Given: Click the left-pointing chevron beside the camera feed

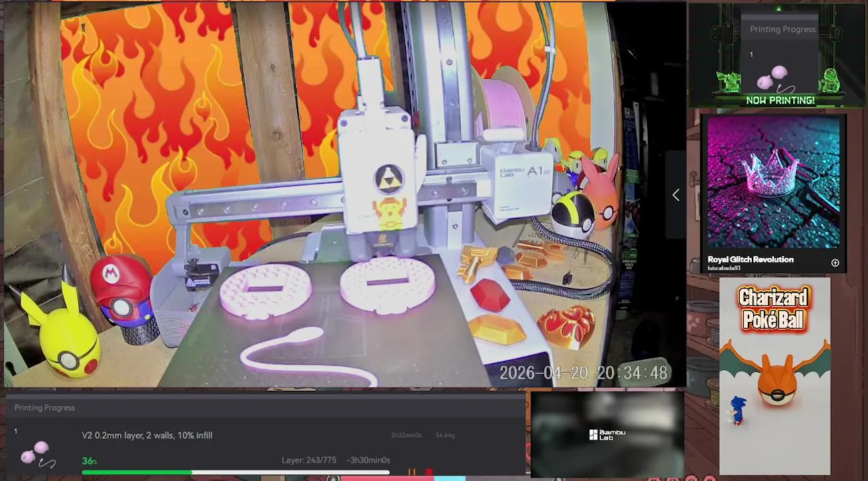Looking at the screenshot, I should click(676, 194).
